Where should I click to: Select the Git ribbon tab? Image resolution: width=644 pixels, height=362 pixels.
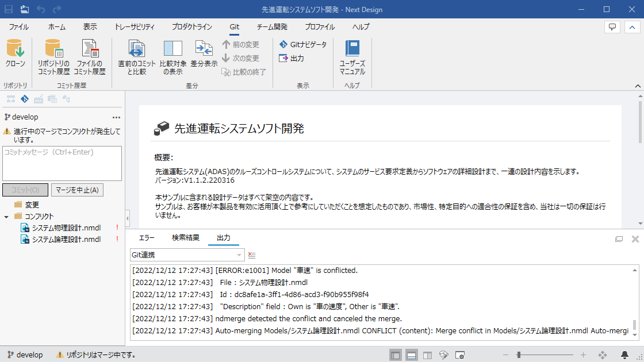pos(234,27)
